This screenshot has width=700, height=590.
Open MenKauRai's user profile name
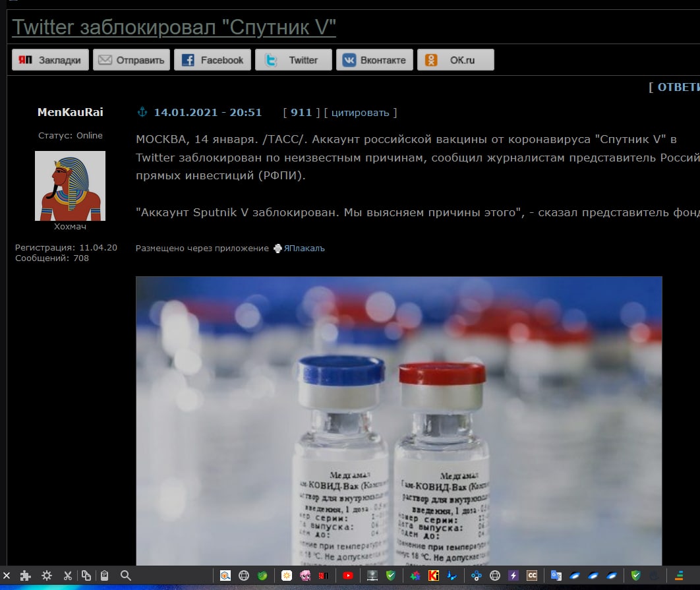point(70,112)
